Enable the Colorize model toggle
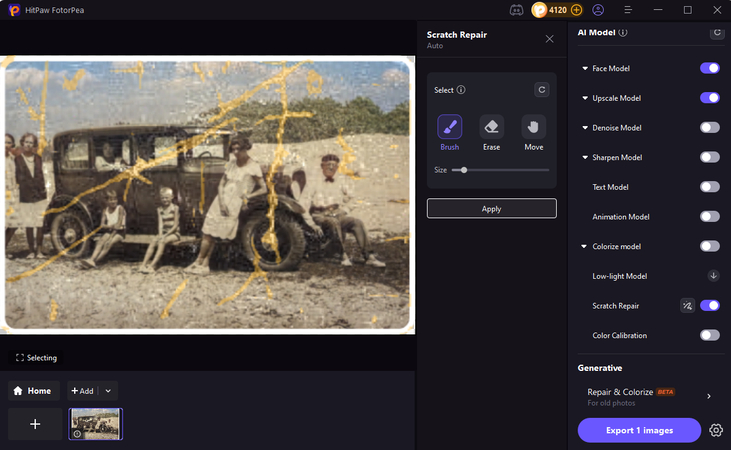Image resolution: width=731 pixels, height=450 pixels. tap(710, 246)
